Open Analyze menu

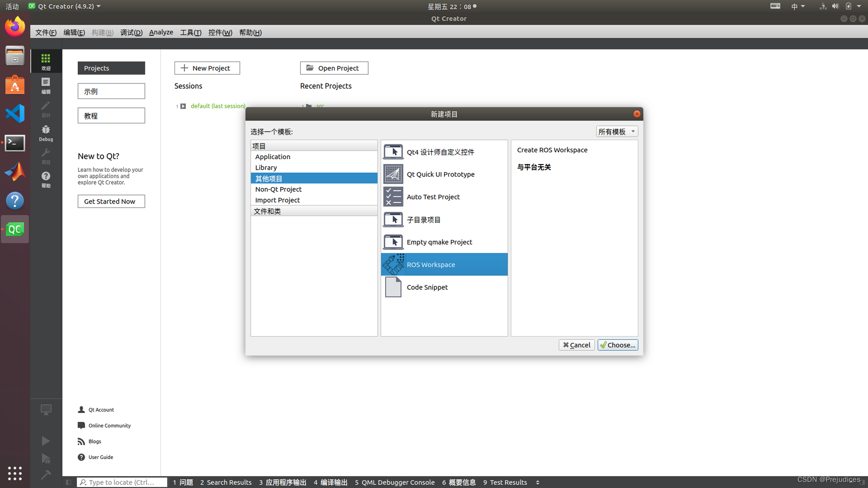pyautogui.click(x=161, y=32)
